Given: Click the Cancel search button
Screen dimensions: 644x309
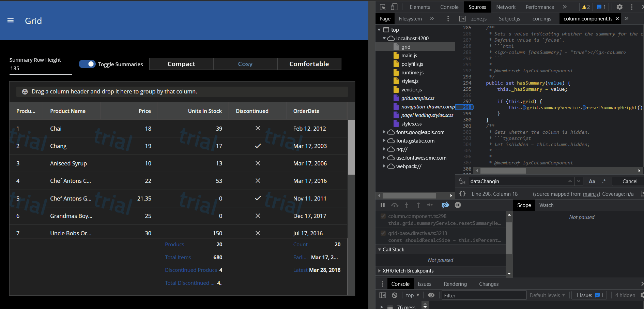Looking at the screenshot, I should (629, 181).
